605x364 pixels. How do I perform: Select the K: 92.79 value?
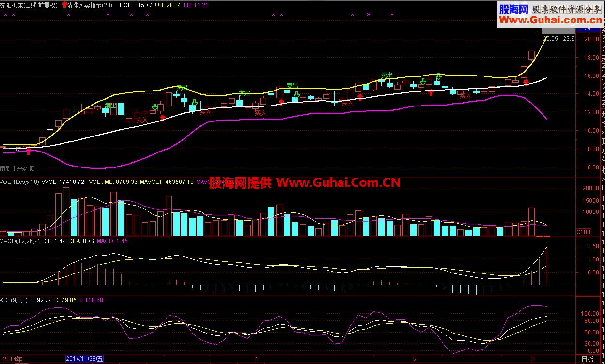[x=42, y=300]
